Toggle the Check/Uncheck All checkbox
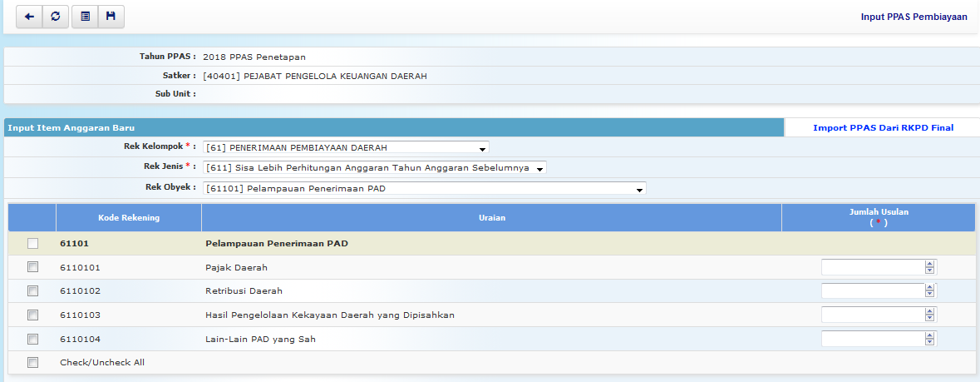 pos(32,363)
